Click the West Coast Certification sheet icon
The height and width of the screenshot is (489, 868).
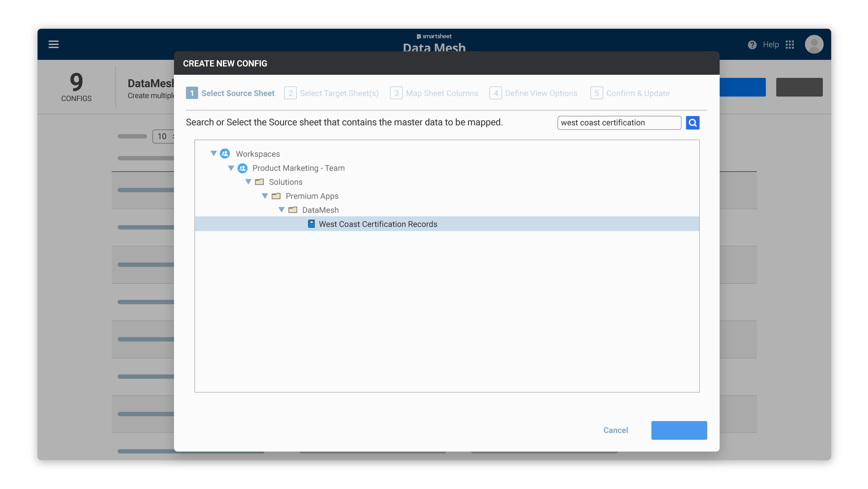click(311, 224)
